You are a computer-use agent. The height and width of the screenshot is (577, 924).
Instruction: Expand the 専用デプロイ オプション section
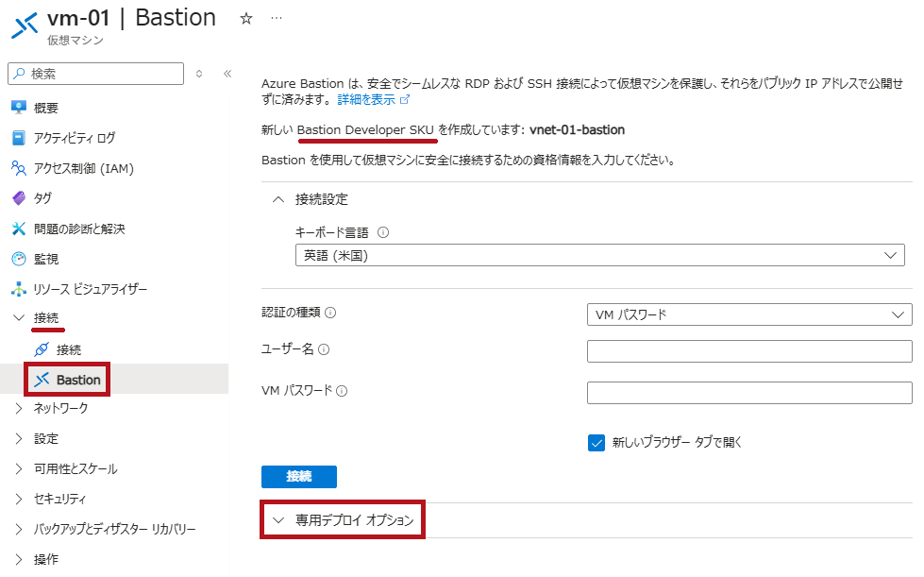point(343,519)
